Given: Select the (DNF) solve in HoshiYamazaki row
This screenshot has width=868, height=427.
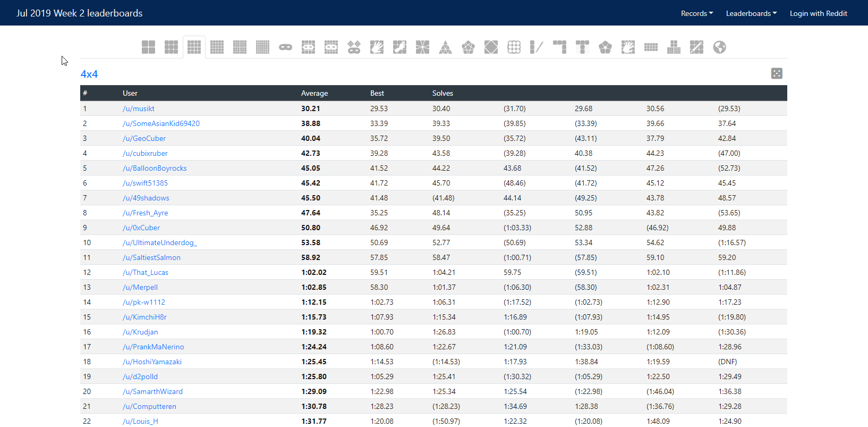Looking at the screenshot, I should 728,362.
